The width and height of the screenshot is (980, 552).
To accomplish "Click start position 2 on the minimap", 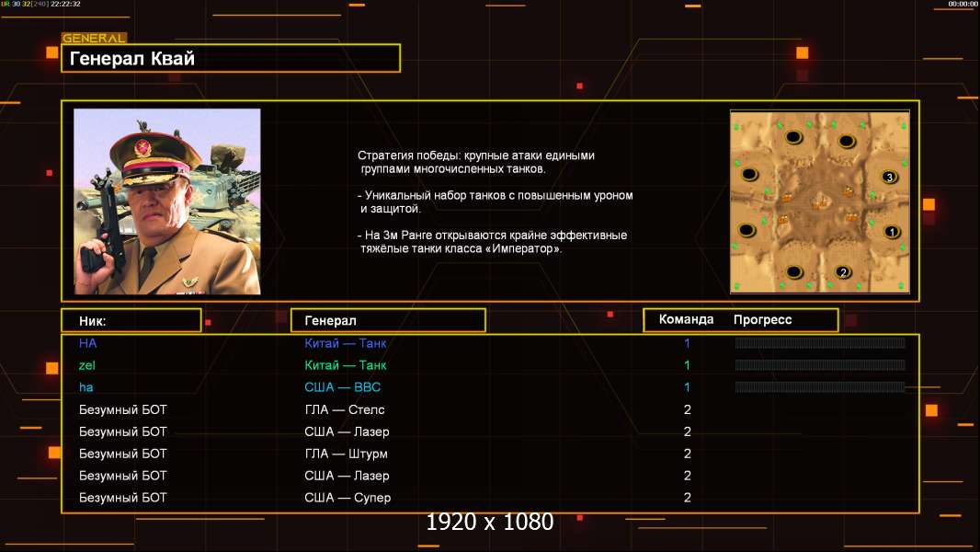I will (x=843, y=271).
